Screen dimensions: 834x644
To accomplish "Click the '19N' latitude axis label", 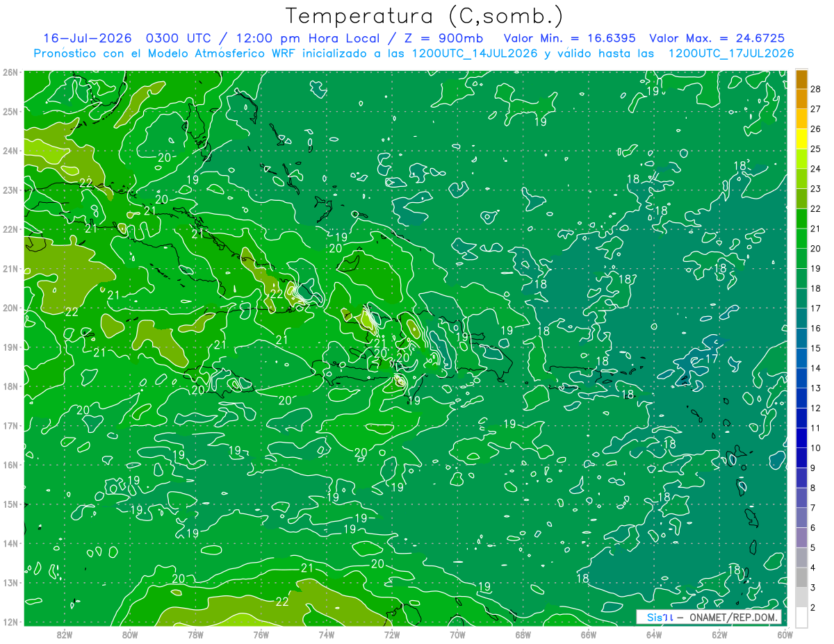I will coord(10,347).
